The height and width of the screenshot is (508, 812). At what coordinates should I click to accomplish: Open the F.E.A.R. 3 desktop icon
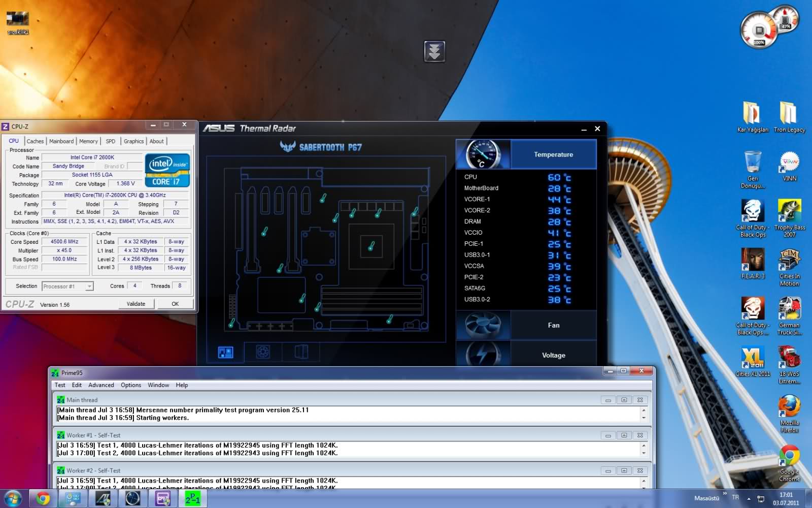pos(753,263)
